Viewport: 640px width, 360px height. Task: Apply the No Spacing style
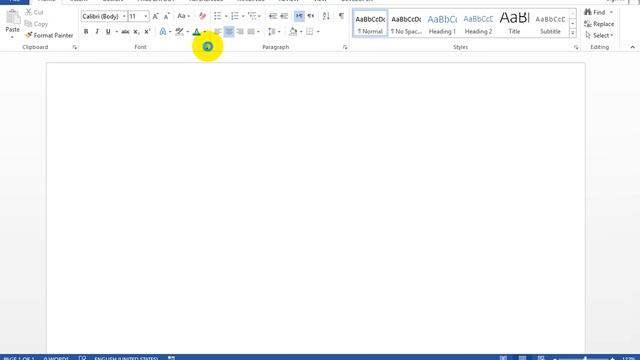(x=406, y=24)
